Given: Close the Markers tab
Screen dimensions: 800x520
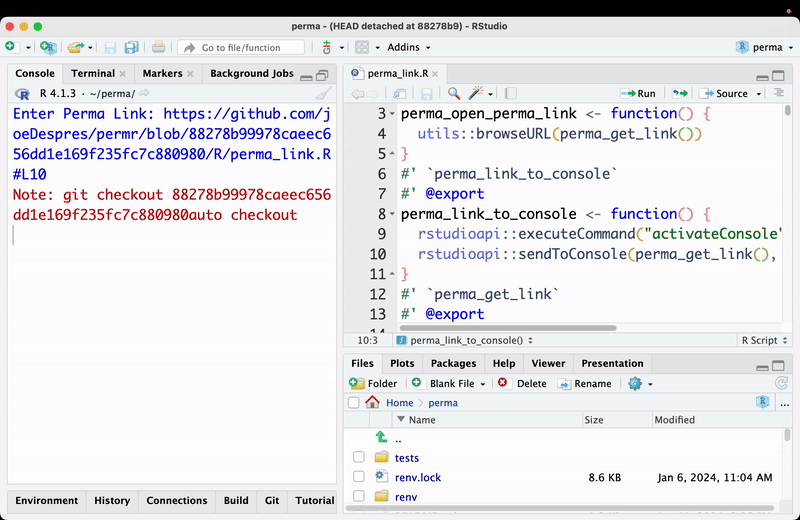Looking at the screenshot, I should (190, 74).
